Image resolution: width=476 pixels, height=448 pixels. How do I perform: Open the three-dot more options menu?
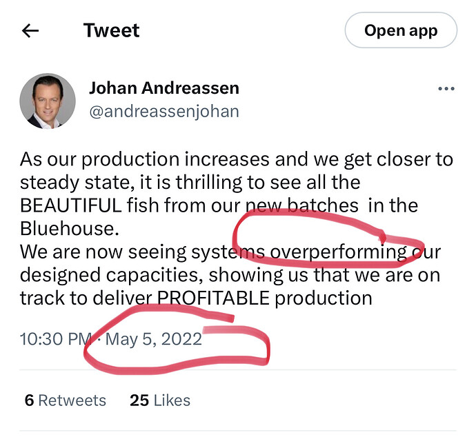446,89
